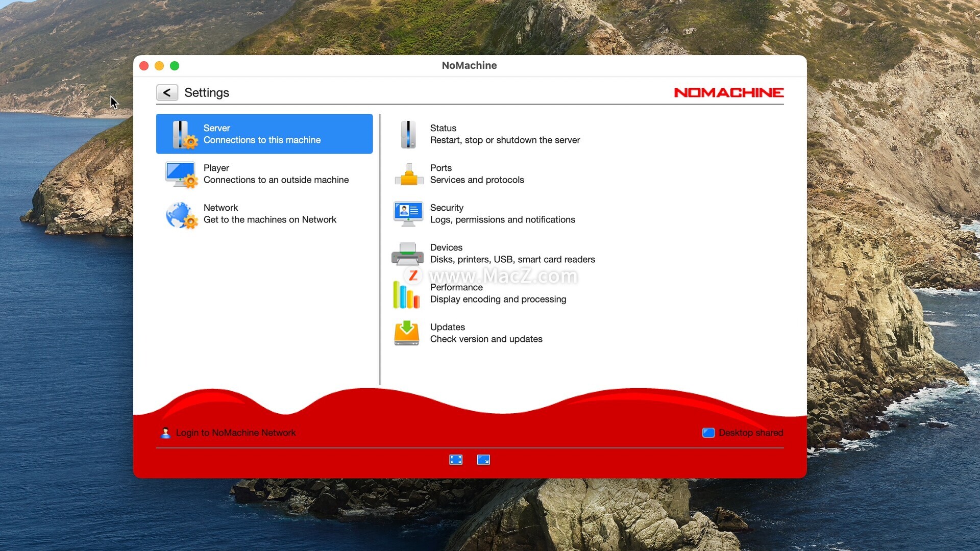Toggle fullscreen mode icon
The image size is (980, 551).
(x=456, y=460)
